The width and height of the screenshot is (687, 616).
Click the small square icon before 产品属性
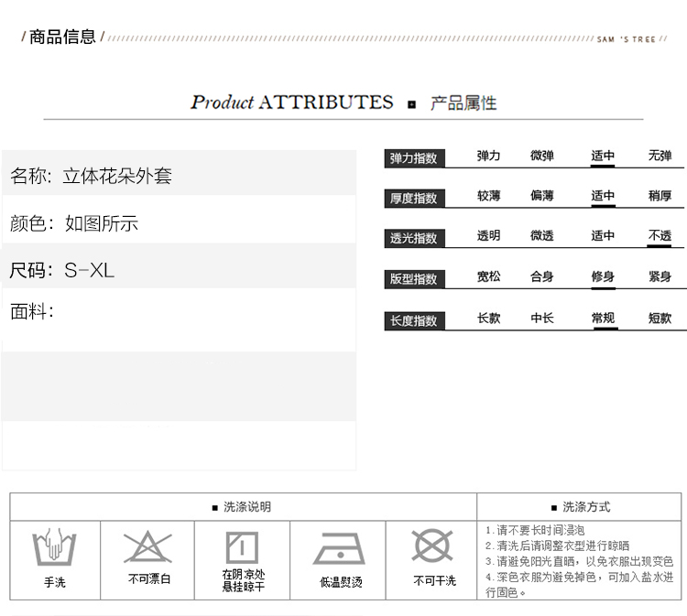[x=412, y=104]
